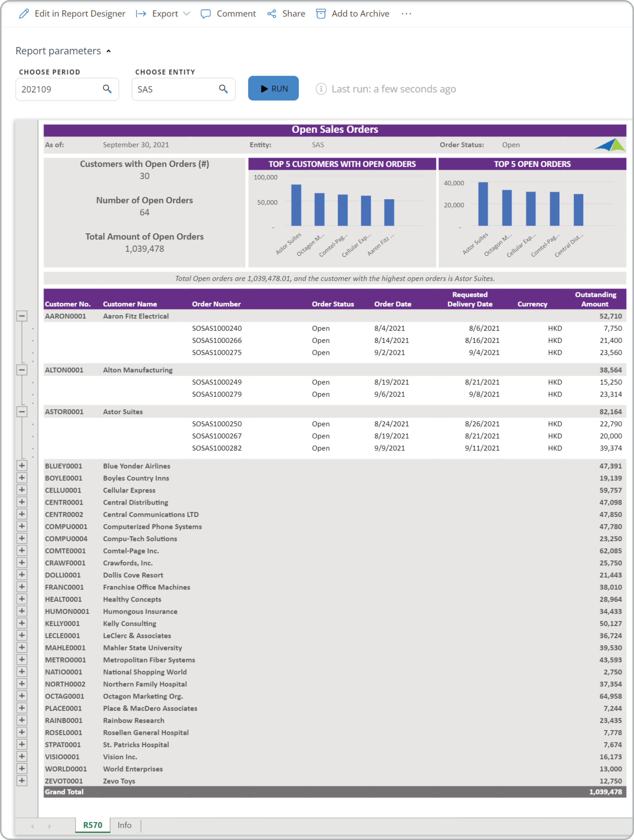
Task: Click the Grand Total amount 1,039,478
Action: tap(605, 792)
